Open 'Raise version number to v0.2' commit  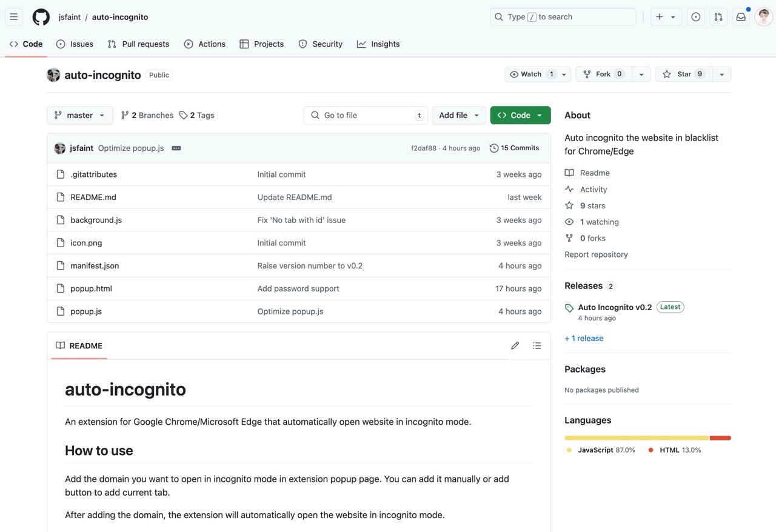click(310, 265)
